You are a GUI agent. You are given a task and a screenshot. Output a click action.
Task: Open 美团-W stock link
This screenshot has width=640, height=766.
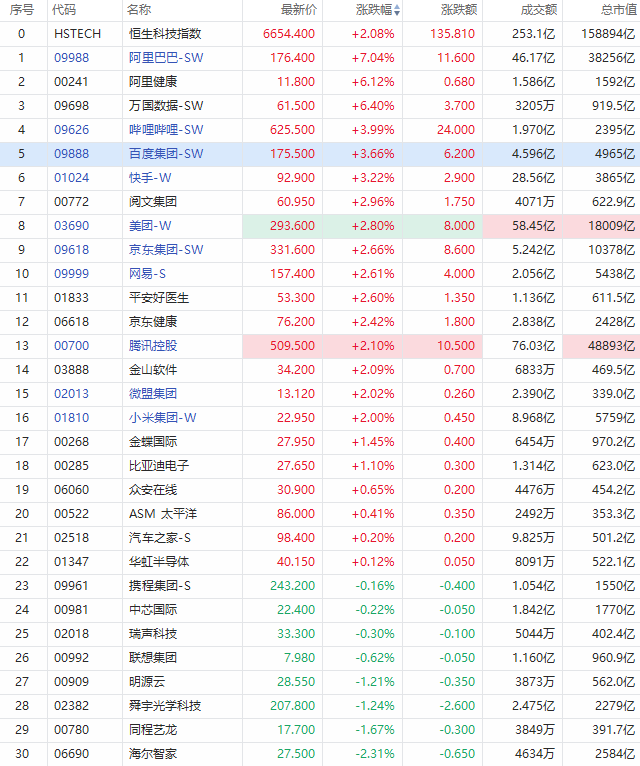(x=150, y=226)
